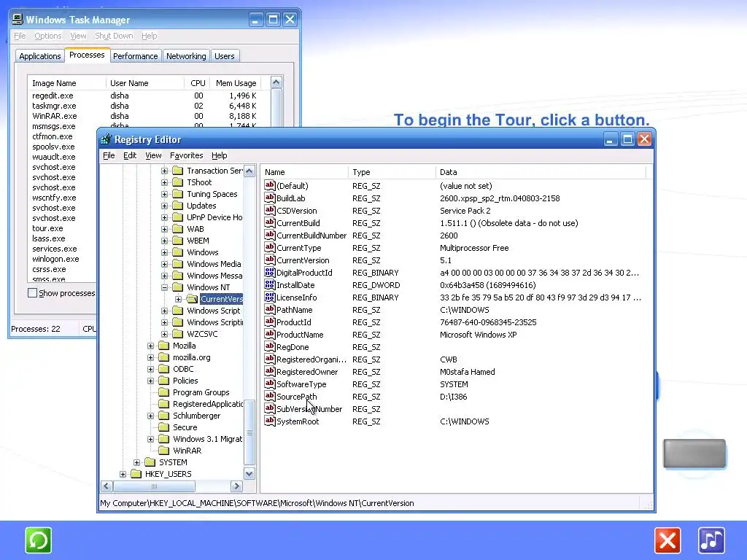Click the SystemRoot string value icon
Screen dimensions: 747x560
tap(270, 421)
